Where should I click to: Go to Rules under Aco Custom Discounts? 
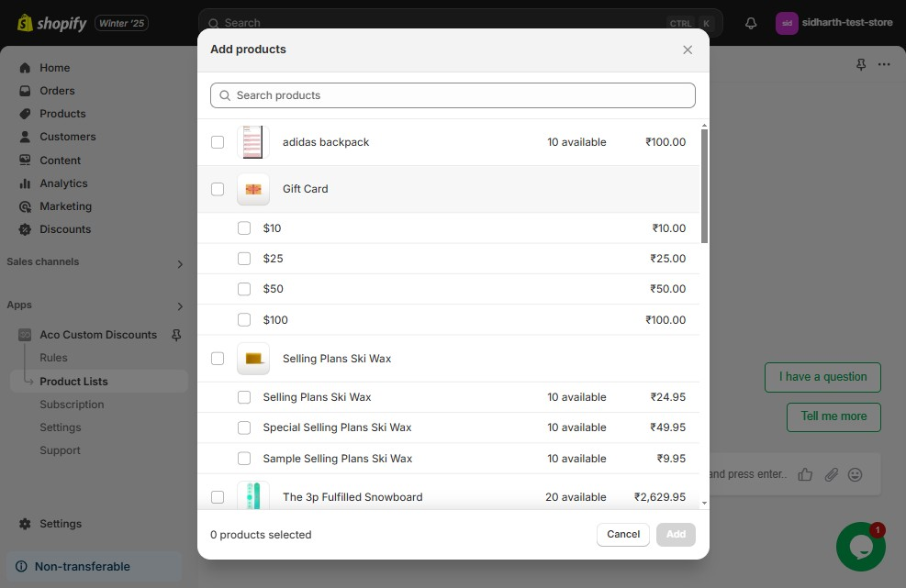pyautogui.click(x=53, y=358)
